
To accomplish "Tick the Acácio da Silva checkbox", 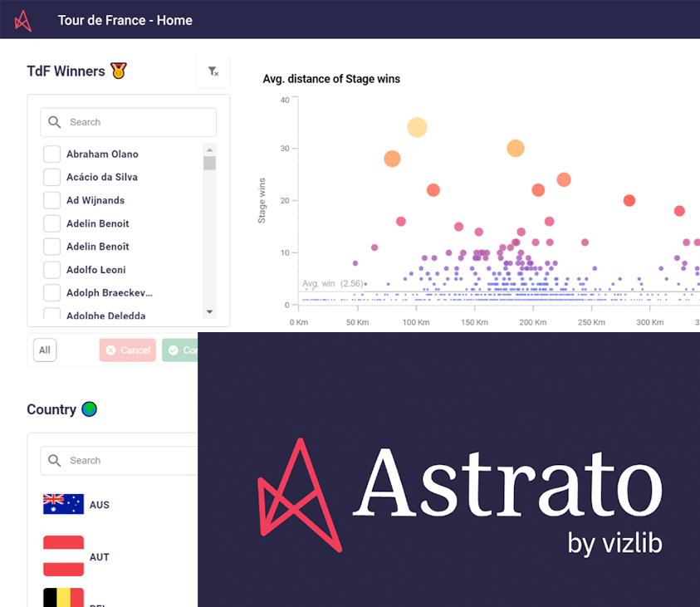I will [x=51, y=177].
